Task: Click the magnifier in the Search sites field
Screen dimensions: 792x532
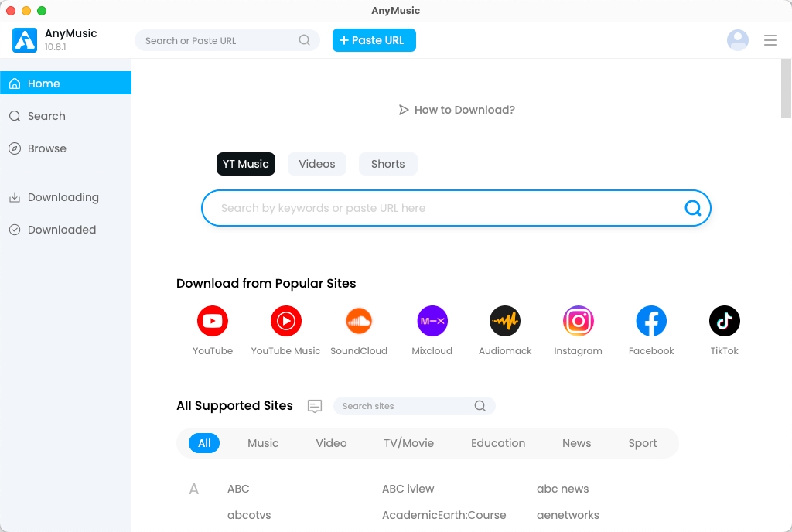Action: click(480, 406)
